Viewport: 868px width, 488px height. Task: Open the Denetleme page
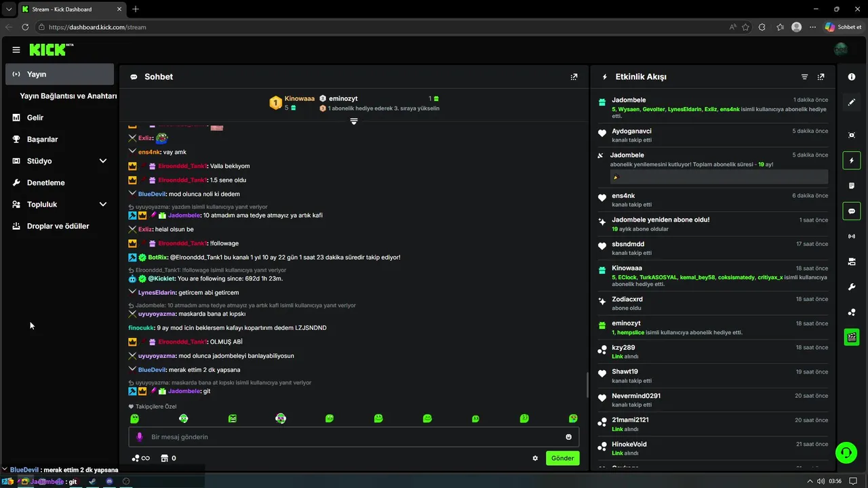pyautogui.click(x=46, y=183)
